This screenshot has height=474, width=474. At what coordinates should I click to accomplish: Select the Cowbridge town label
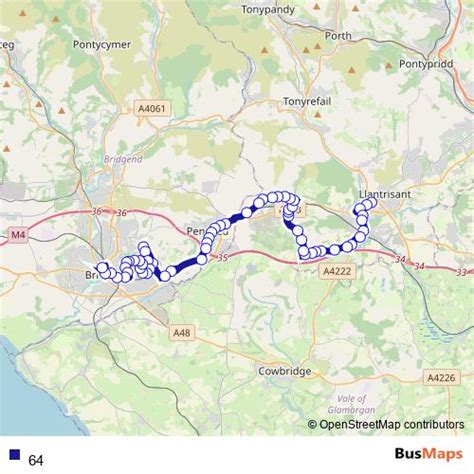[x=285, y=371]
